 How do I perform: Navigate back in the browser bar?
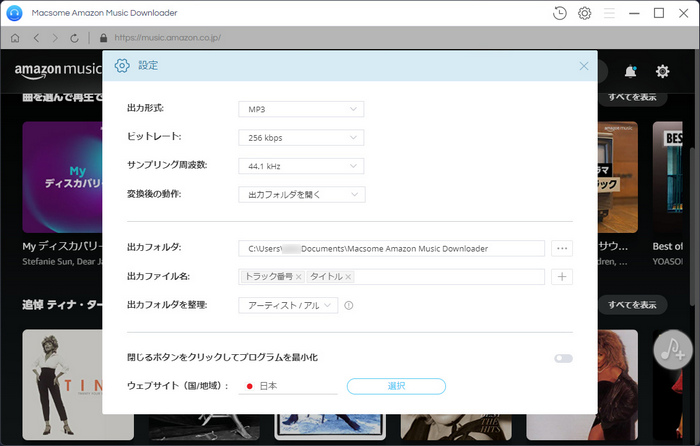point(37,38)
